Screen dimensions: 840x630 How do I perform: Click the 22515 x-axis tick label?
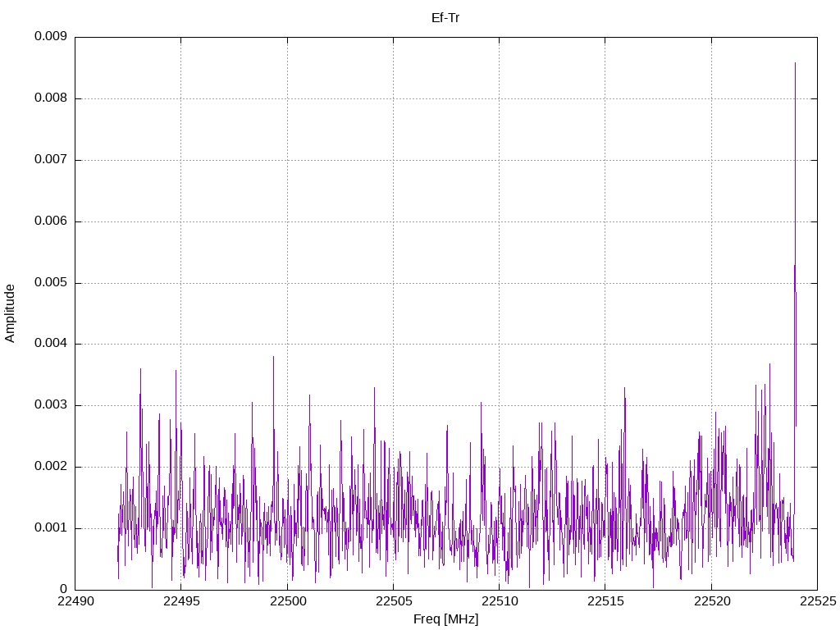point(605,602)
